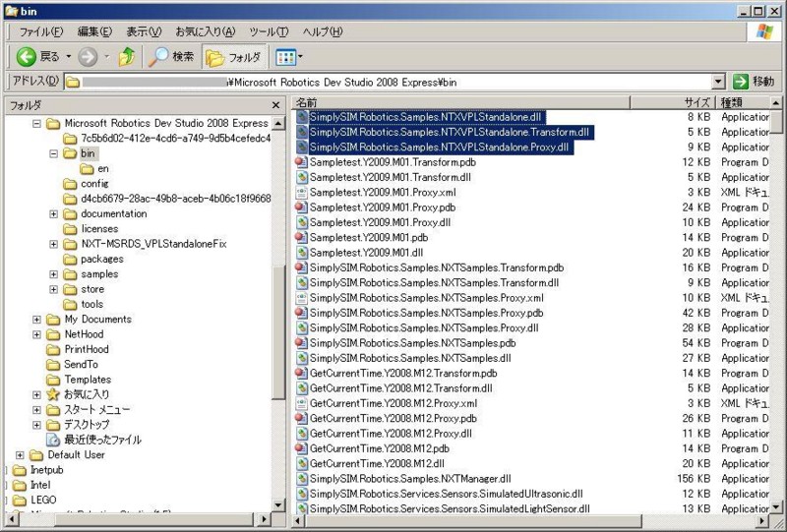The width and height of the screenshot is (787, 532).
Task: Collapse the bin folder tree node
Action: (x=54, y=153)
